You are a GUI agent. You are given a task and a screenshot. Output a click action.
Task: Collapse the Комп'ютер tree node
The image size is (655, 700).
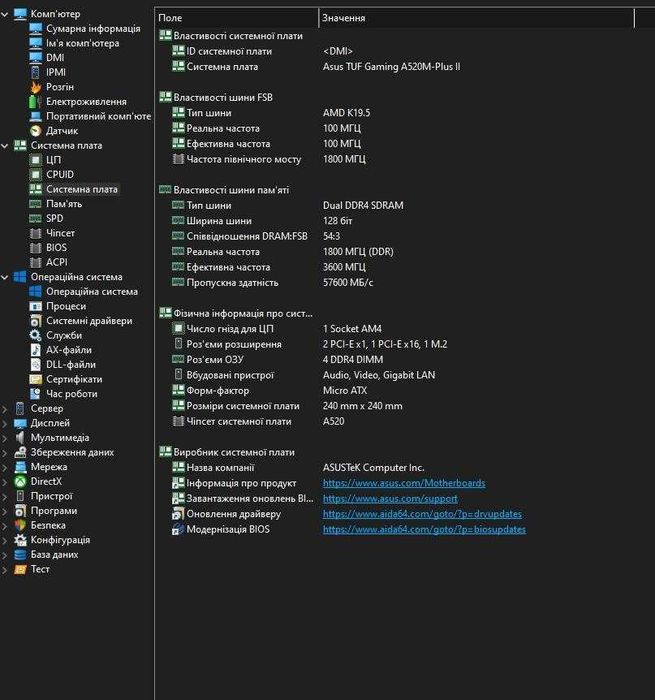click(5, 14)
